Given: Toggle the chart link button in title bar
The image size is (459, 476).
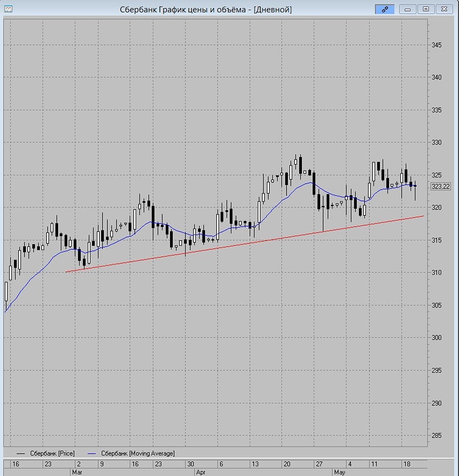Looking at the screenshot, I should (385, 9).
